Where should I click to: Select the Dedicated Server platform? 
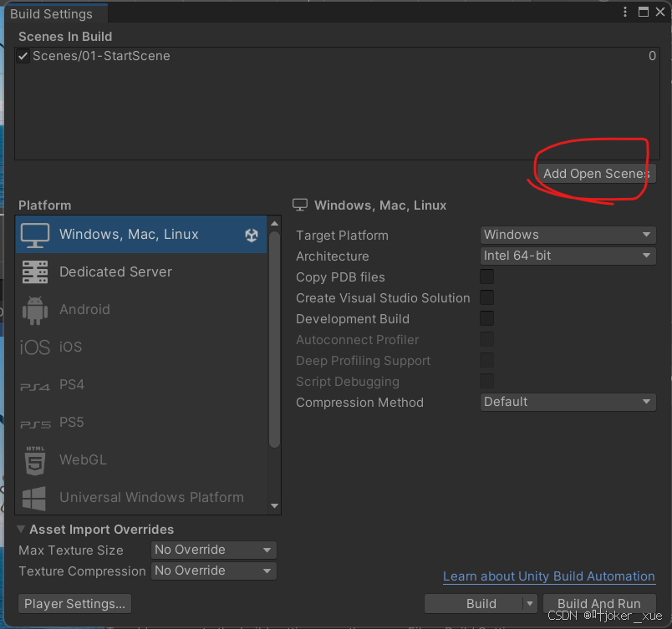pyautogui.click(x=141, y=271)
